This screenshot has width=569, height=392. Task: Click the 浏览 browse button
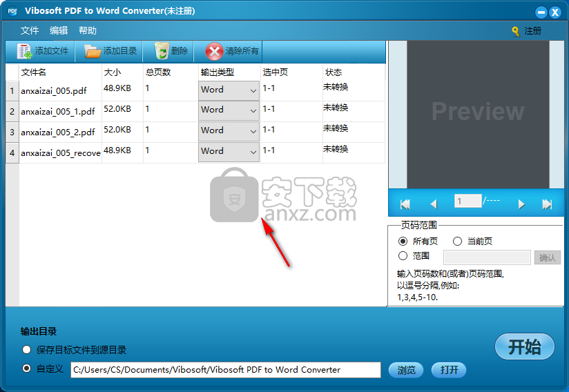[406, 370]
